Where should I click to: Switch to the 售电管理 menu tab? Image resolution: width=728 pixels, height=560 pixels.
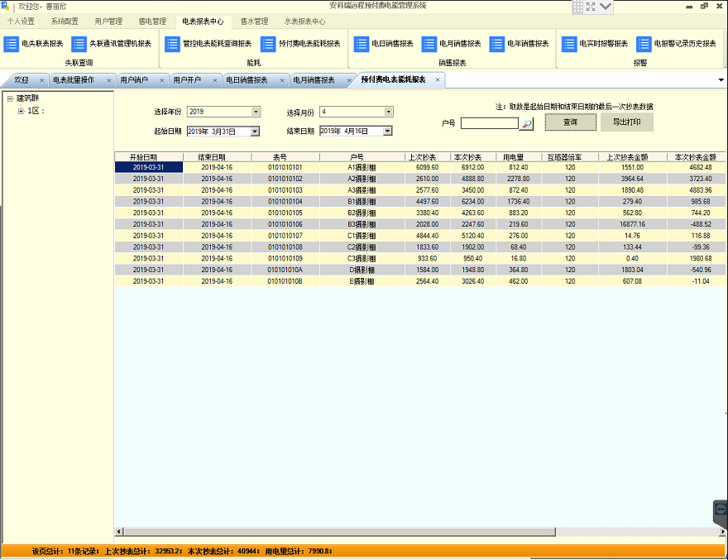pyautogui.click(x=152, y=22)
